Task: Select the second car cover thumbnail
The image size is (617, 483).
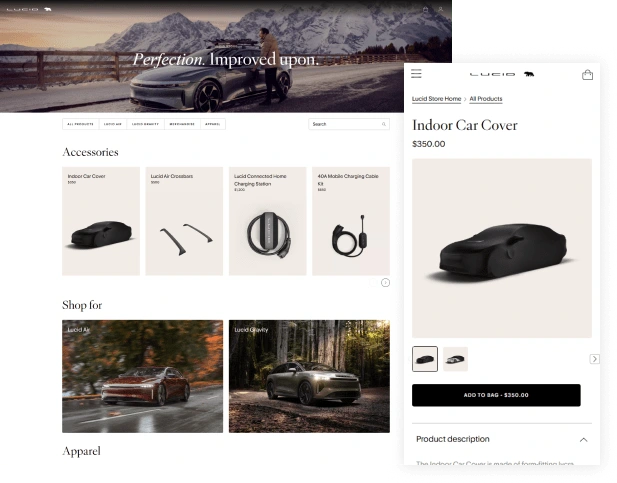Action: tap(455, 359)
